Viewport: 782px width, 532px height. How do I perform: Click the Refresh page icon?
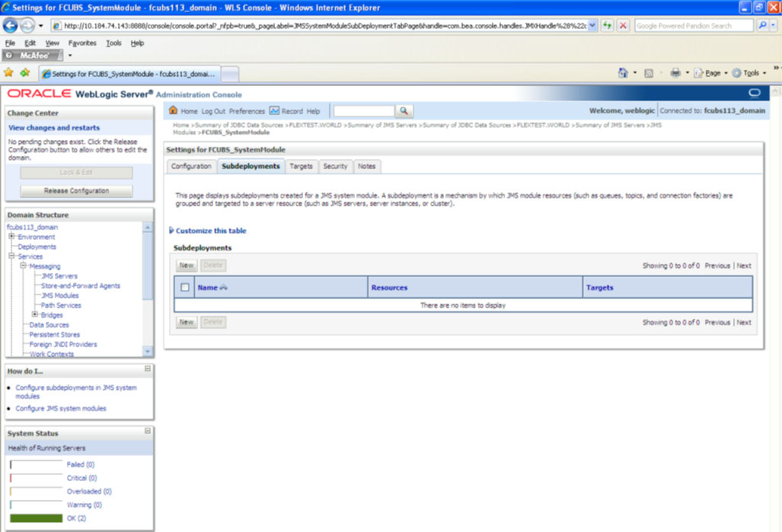pyautogui.click(x=607, y=25)
